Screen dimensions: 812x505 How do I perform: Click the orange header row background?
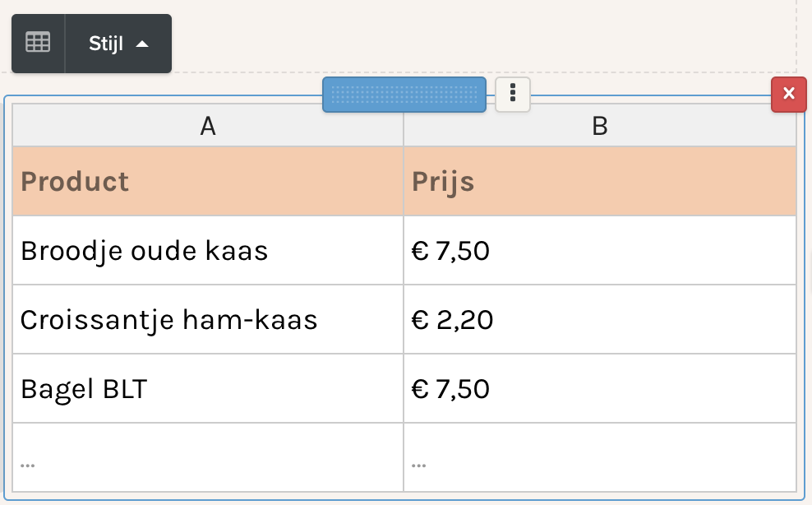404,182
